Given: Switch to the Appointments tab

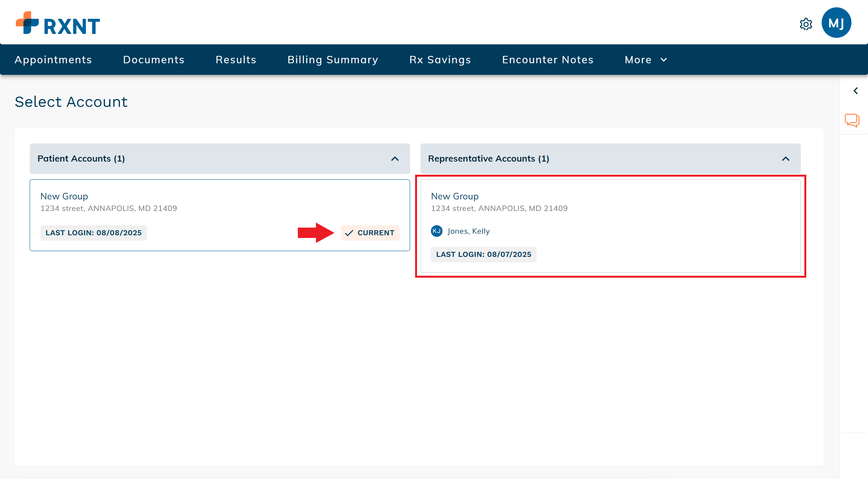Looking at the screenshot, I should [53, 59].
